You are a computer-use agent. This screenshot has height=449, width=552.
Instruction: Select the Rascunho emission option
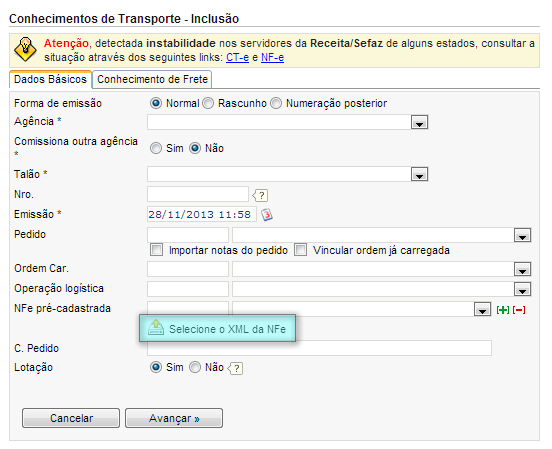click(x=208, y=103)
